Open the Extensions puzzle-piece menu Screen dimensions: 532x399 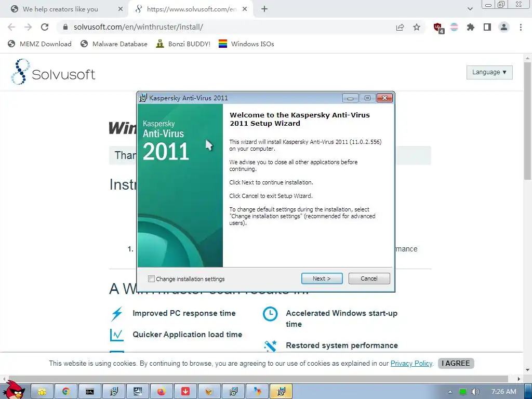tap(471, 27)
